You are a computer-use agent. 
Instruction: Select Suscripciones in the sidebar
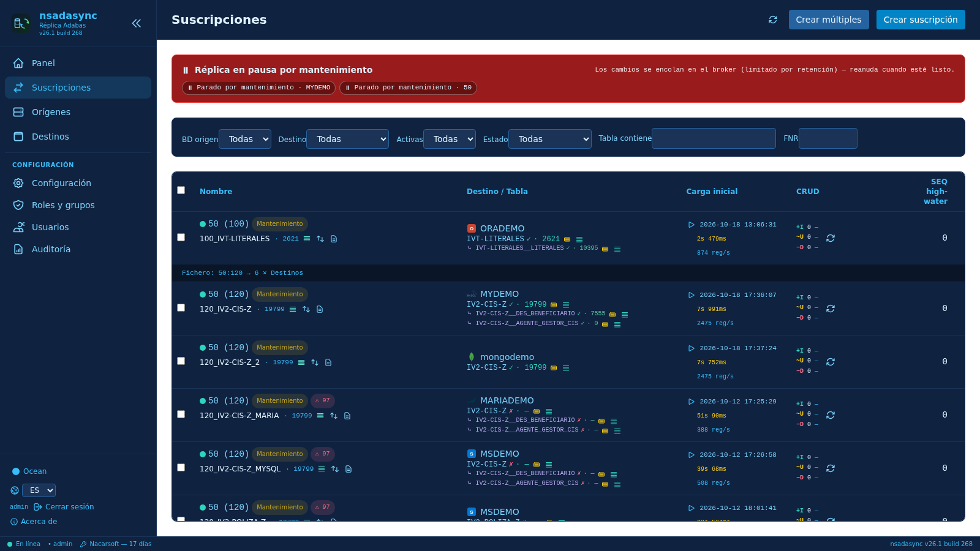point(78,88)
